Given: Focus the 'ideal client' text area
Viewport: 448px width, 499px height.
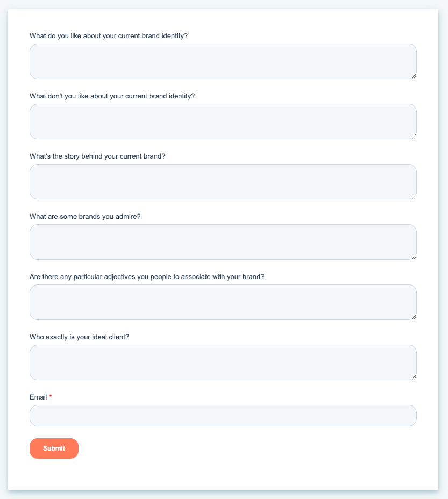Looking at the screenshot, I should [223, 362].
